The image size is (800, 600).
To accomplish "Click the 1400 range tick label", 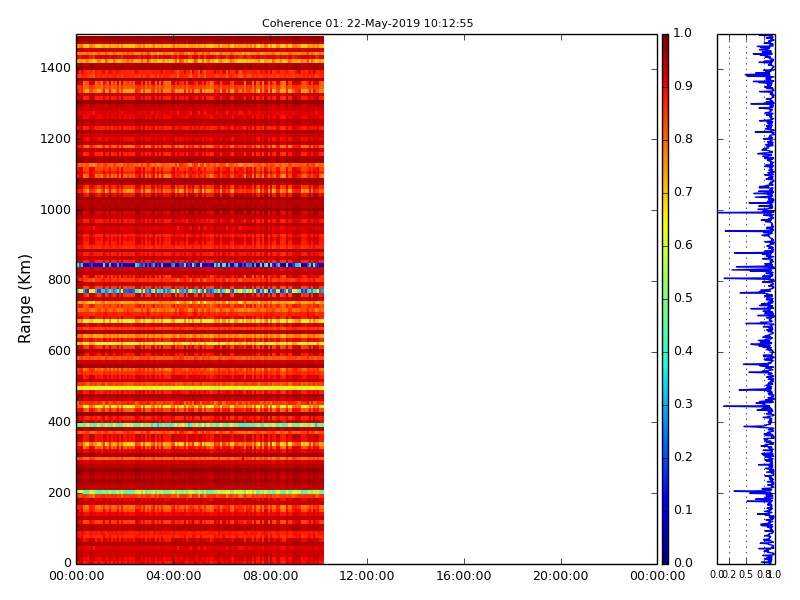I will 56,68.
